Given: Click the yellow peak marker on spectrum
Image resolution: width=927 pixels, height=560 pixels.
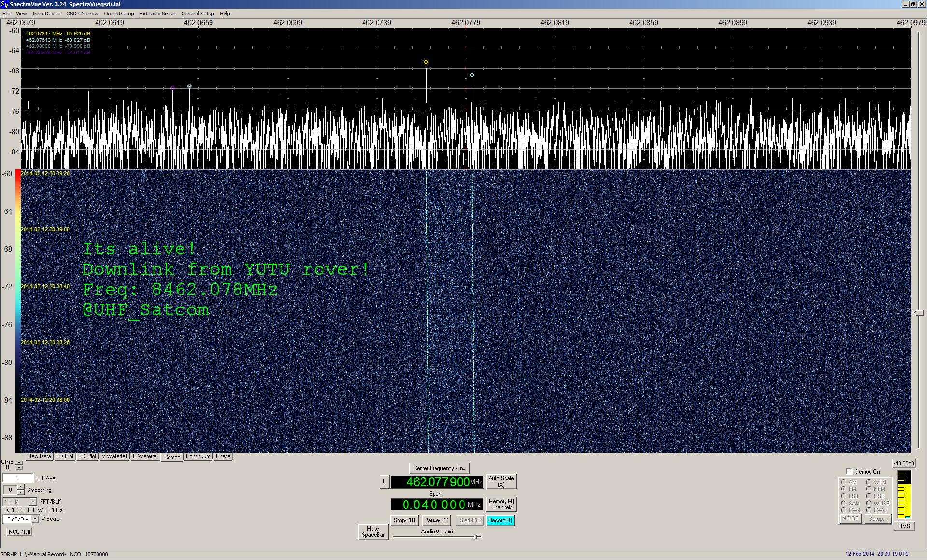Looking at the screenshot, I should (x=426, y=62).
